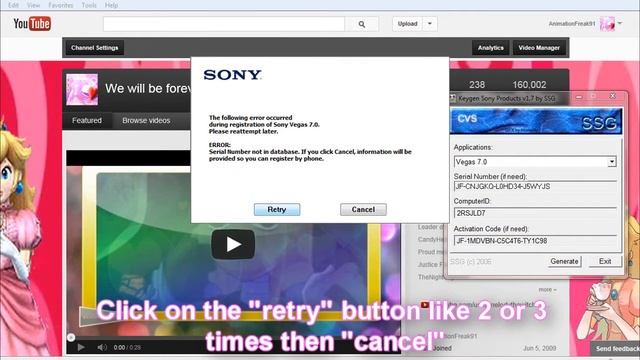Screen dimensions: 640x360
Task: Close the Keygen Sony Products window
Action: click(x=612, y=96)
